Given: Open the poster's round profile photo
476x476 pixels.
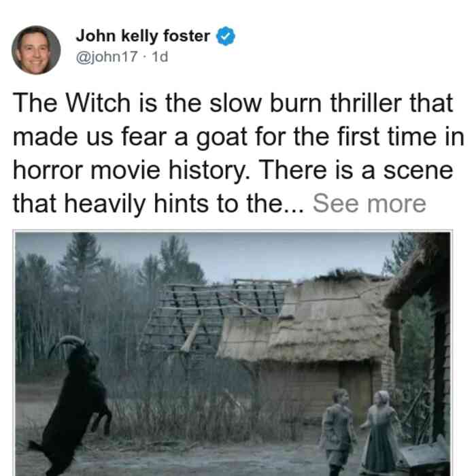Looking at the screenshot, I should [x=36, y=50].
